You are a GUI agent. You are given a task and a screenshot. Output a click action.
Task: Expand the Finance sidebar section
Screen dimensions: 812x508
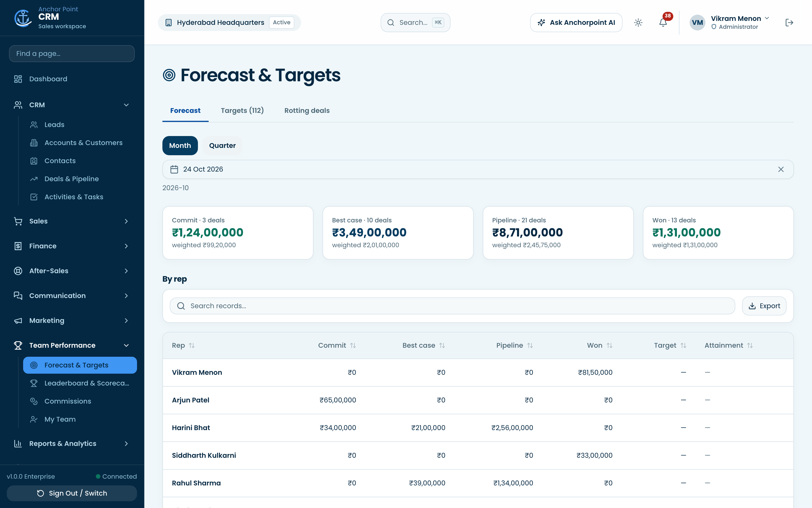(72, 246)
